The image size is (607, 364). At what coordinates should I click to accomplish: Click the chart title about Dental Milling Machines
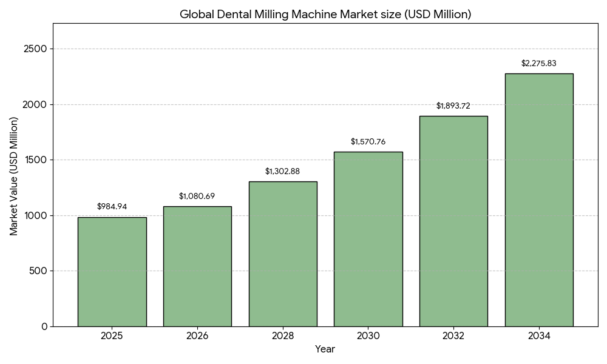(x=325, y=14)
